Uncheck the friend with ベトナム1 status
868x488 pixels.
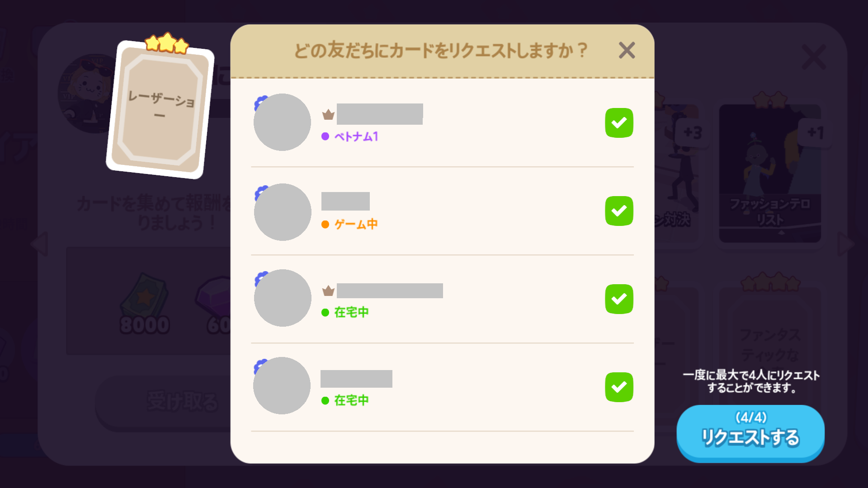619,123
